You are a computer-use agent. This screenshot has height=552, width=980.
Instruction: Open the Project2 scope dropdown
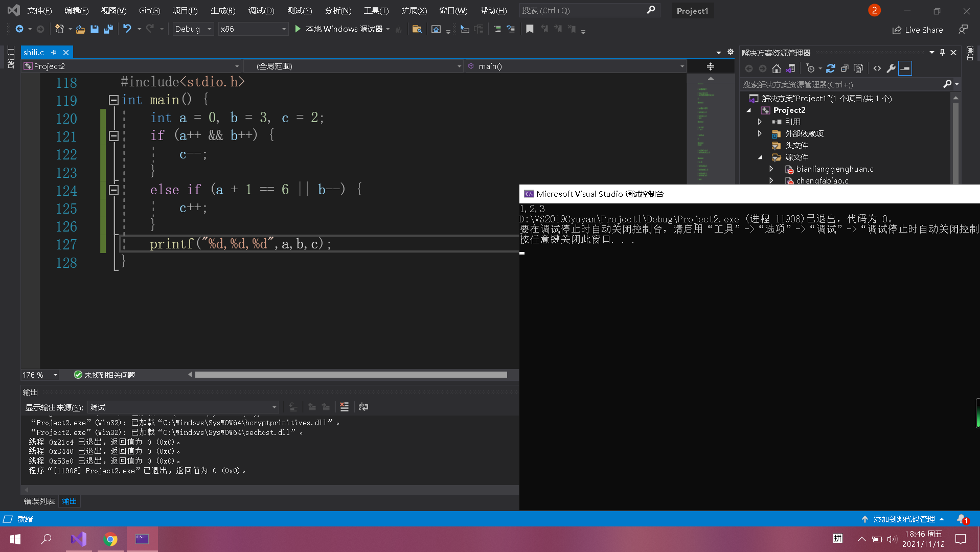point(131,66)
